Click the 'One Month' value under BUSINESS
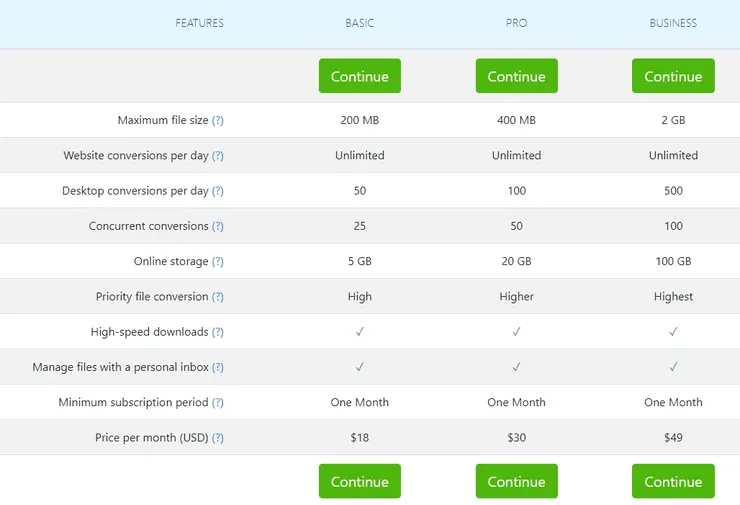Screen dimensions: 740x505 click(x=673, y=403)
